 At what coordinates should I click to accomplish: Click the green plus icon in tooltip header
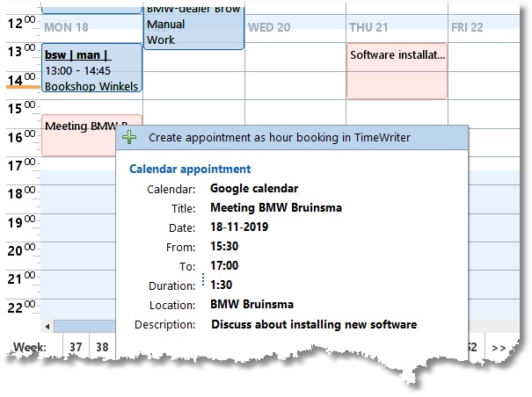tap(129, 137)
